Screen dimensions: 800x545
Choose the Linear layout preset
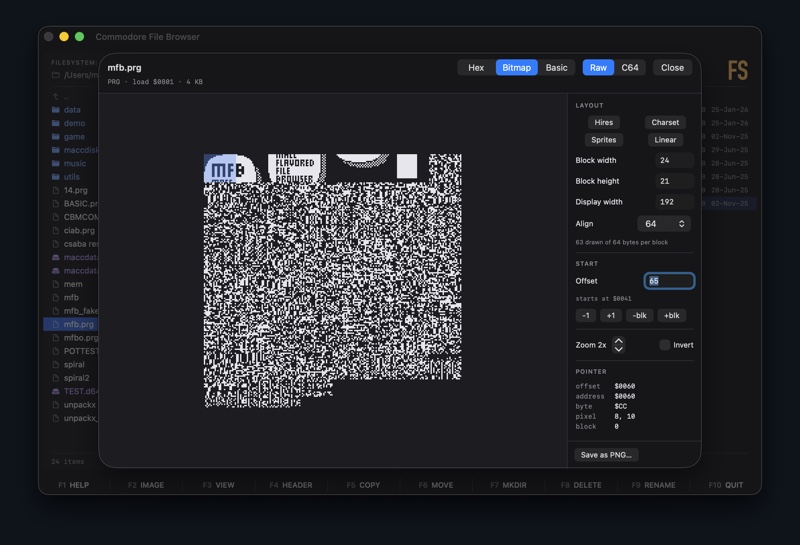(x=665, y=140)
